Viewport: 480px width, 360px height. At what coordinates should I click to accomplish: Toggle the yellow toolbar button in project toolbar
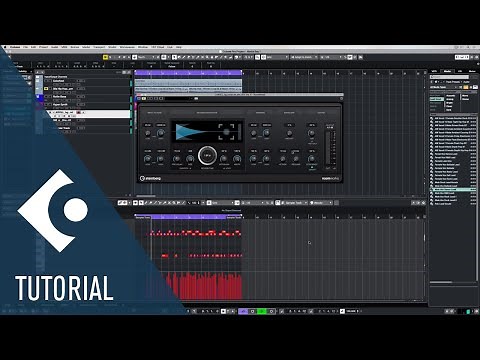pos(105,57)
